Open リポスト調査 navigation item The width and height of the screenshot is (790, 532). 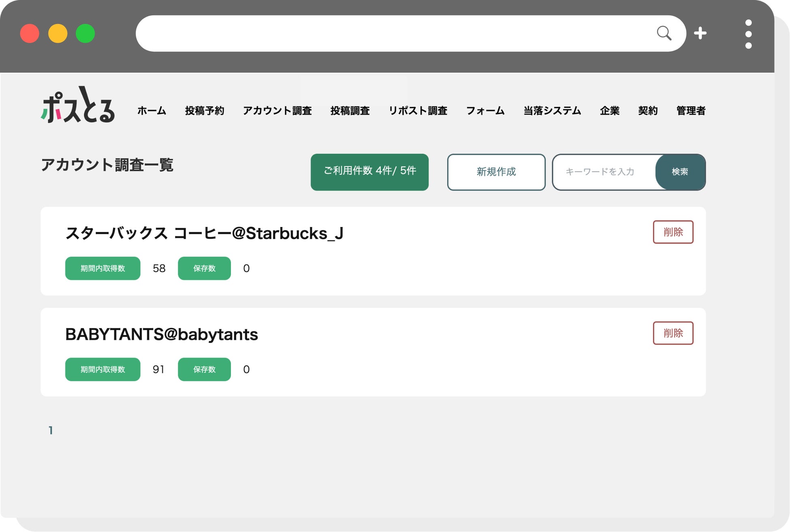pyautogui.click(x=418, y=111)
